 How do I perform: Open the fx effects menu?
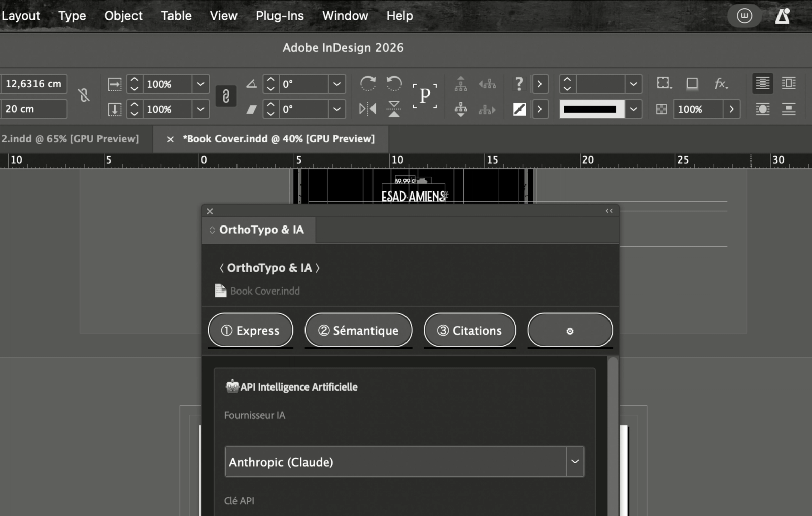[721, 83]
